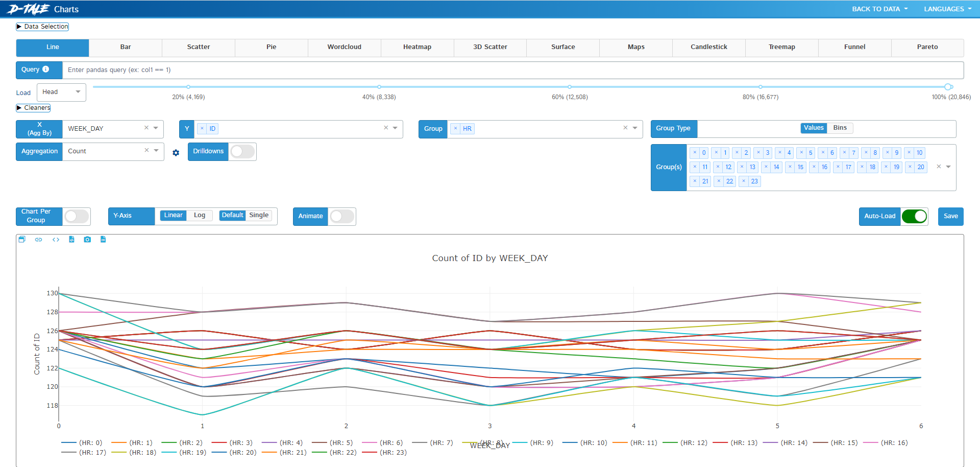Click the Save button
980x467 pixels.
point(950,216)
